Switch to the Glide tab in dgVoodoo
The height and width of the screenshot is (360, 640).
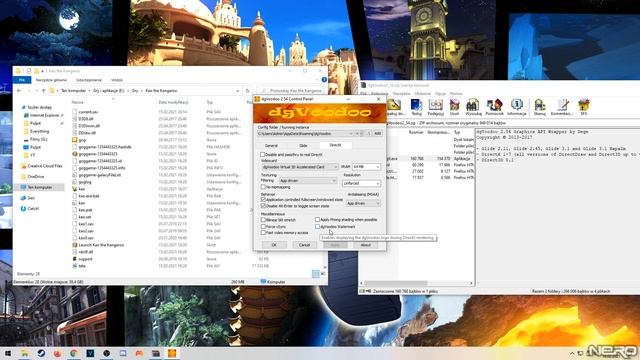(303, 146)
